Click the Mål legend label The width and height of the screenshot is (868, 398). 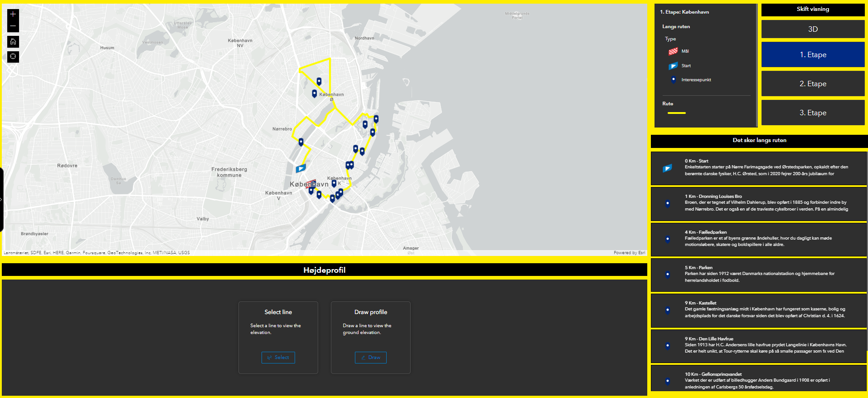click(x=685, y=51)
